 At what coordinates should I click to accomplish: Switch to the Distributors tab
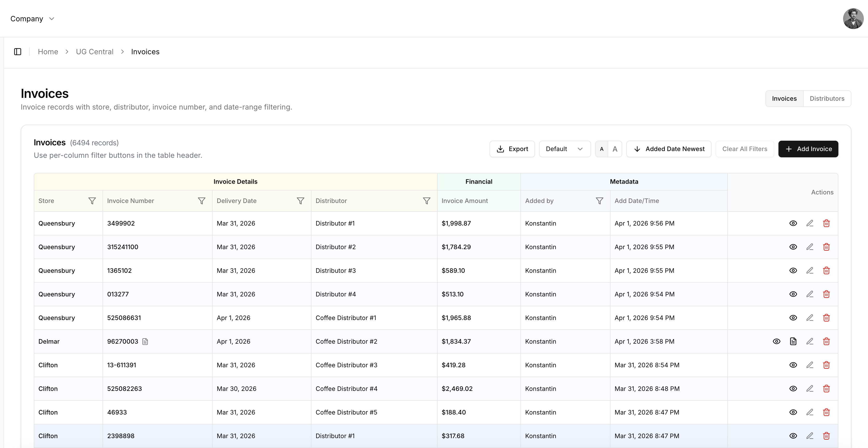(x=827, y=98)
